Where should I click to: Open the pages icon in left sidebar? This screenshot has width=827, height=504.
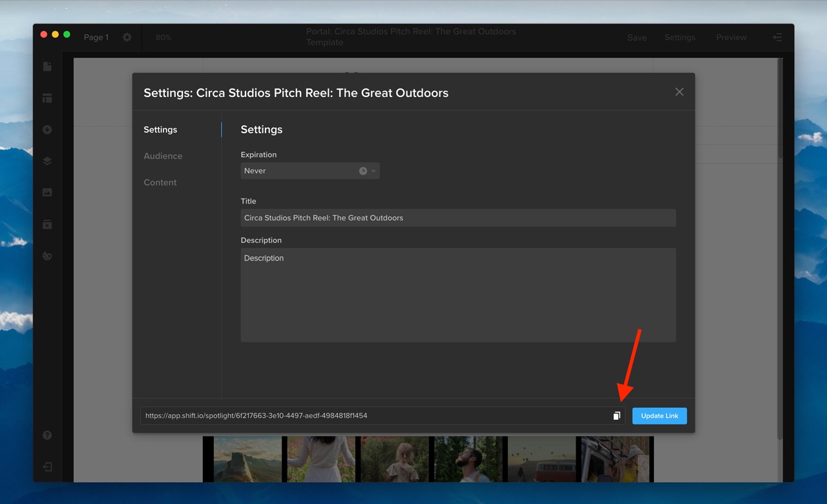tap(47, 67)
